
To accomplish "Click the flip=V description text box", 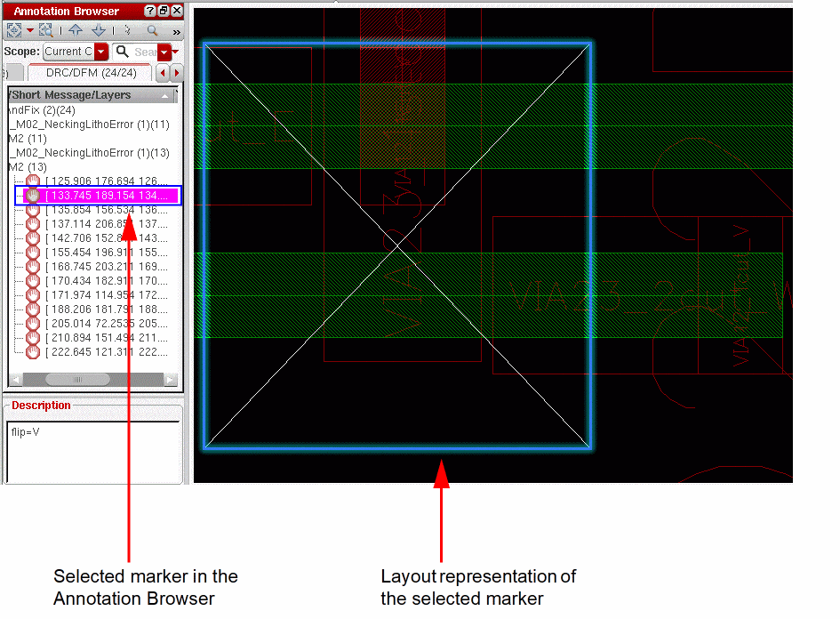I will tap(92, 451).
